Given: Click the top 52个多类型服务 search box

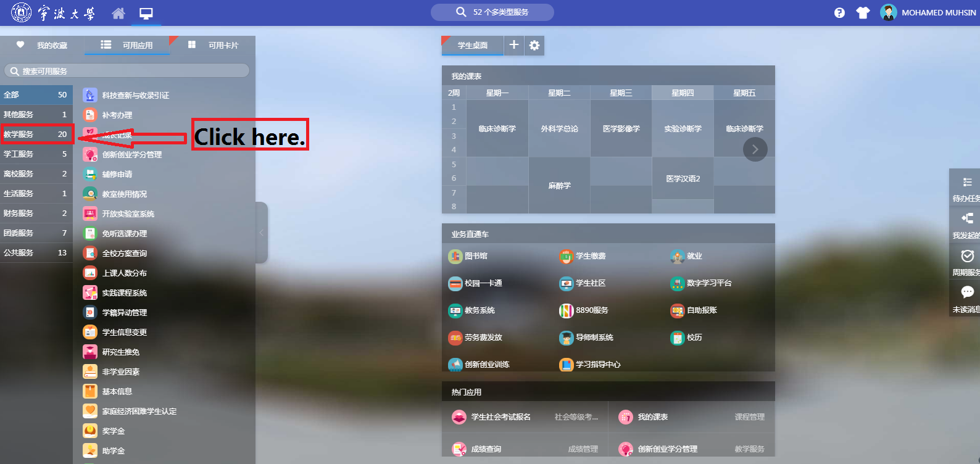Looking at the screenshot, I should tap(492, 12).
